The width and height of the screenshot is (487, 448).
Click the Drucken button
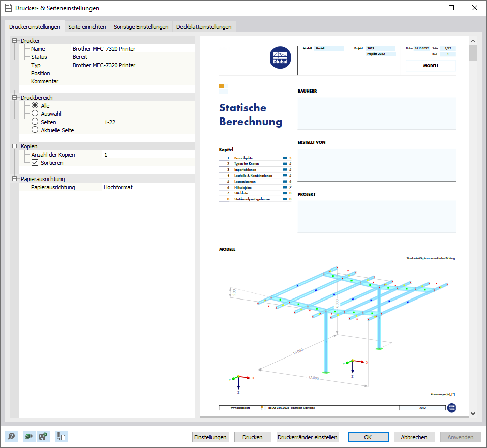[x=253, y=437]
